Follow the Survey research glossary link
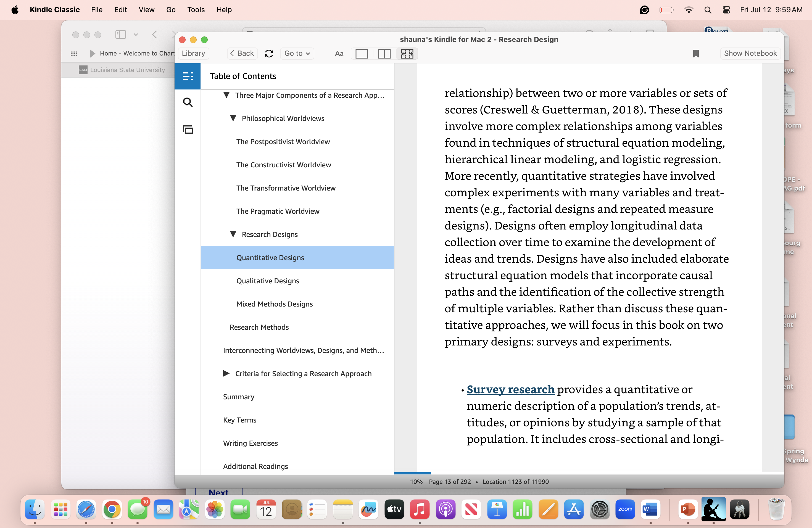Screen dimensions: 812x528 click(510, 389)
